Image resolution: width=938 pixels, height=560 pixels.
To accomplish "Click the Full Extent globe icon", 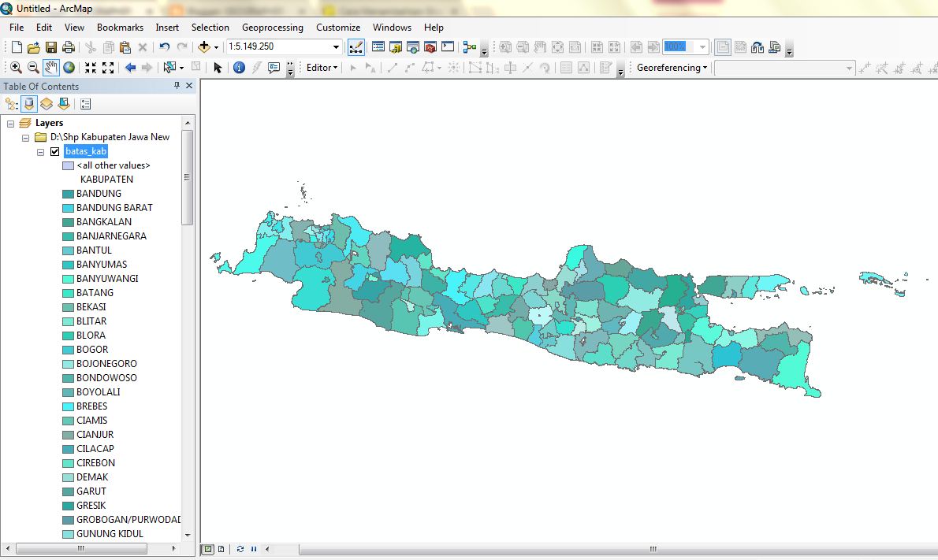I will click(x=69, y=68).
